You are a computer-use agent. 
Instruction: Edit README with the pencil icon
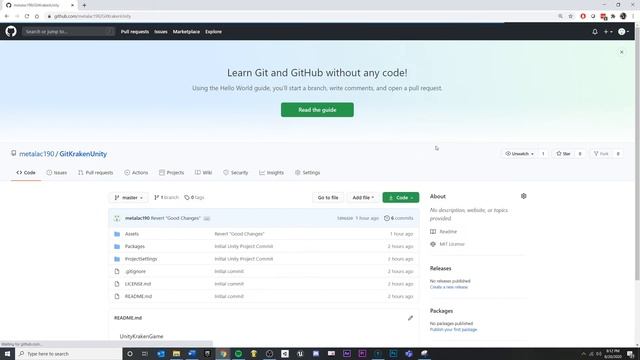pos(410,318)
